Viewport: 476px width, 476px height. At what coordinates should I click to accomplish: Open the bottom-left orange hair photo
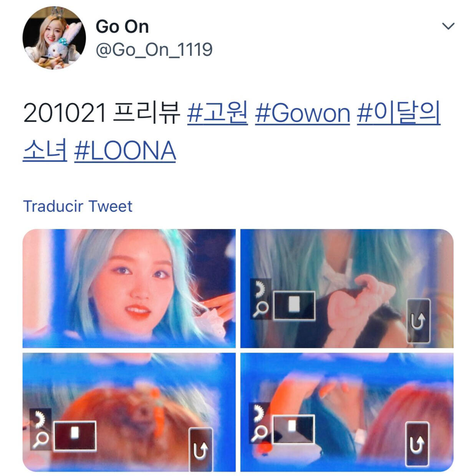[129, 412]
